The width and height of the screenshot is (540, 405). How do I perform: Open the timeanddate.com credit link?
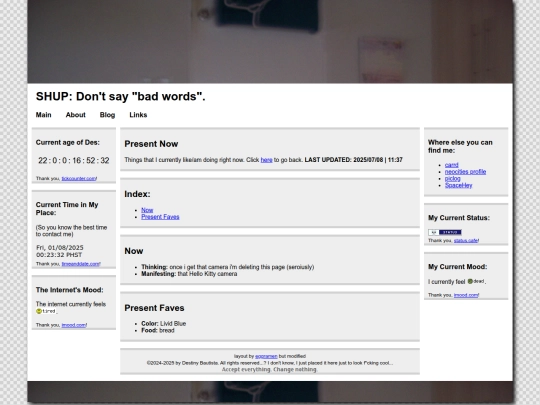pos(81,264)
